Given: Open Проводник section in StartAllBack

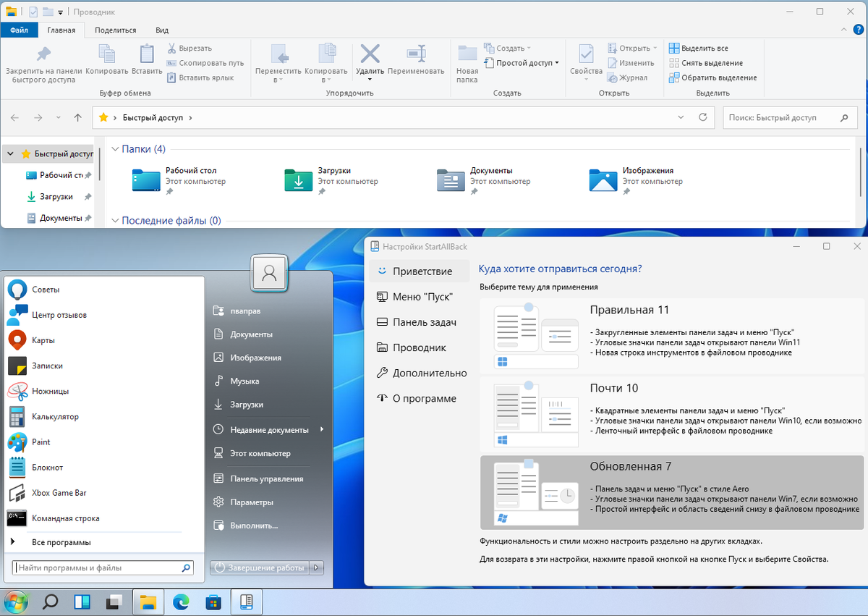Looking at the screenshot, I should point(420,347).
